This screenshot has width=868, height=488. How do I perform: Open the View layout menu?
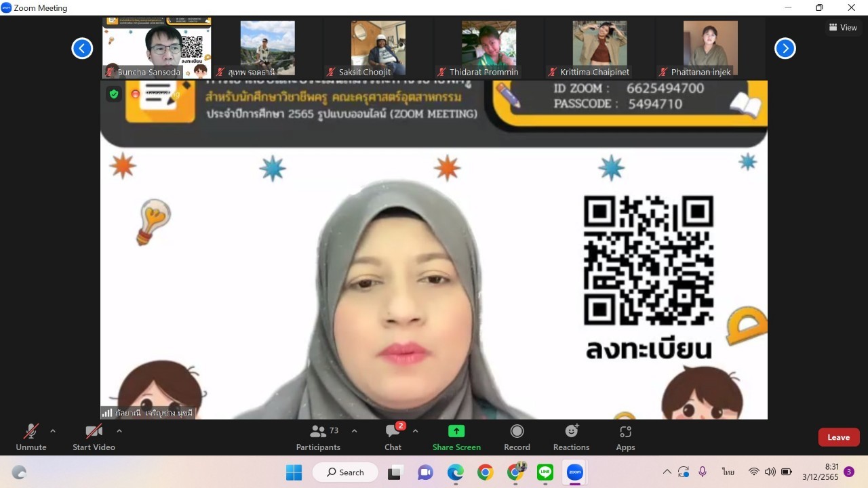click(x=843, y=28)
